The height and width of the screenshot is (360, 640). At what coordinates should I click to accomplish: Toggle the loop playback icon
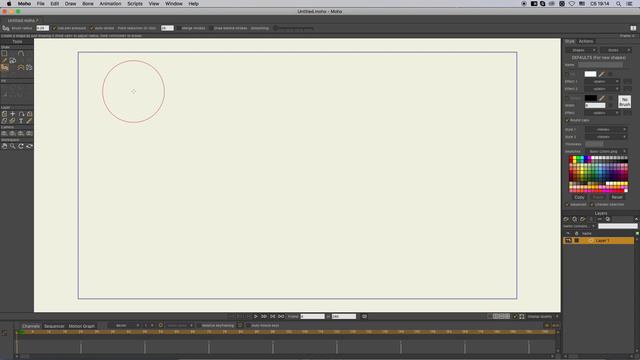pyautogui.click(x=364, y=316)
